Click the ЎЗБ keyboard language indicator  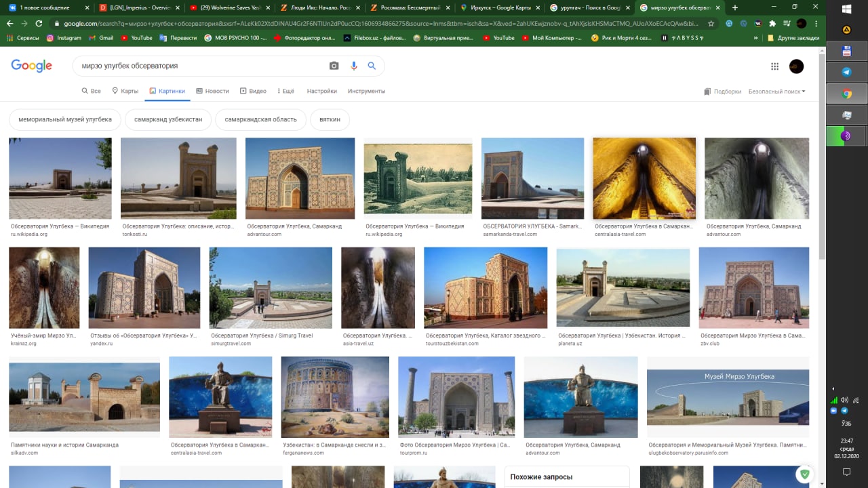click(x=846, y=424)
